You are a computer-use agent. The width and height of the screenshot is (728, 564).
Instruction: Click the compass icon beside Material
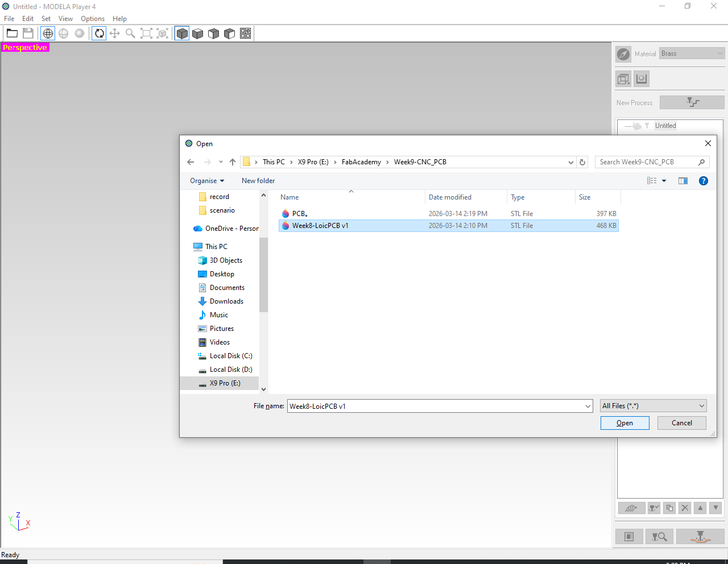click(x=623, y=54)
